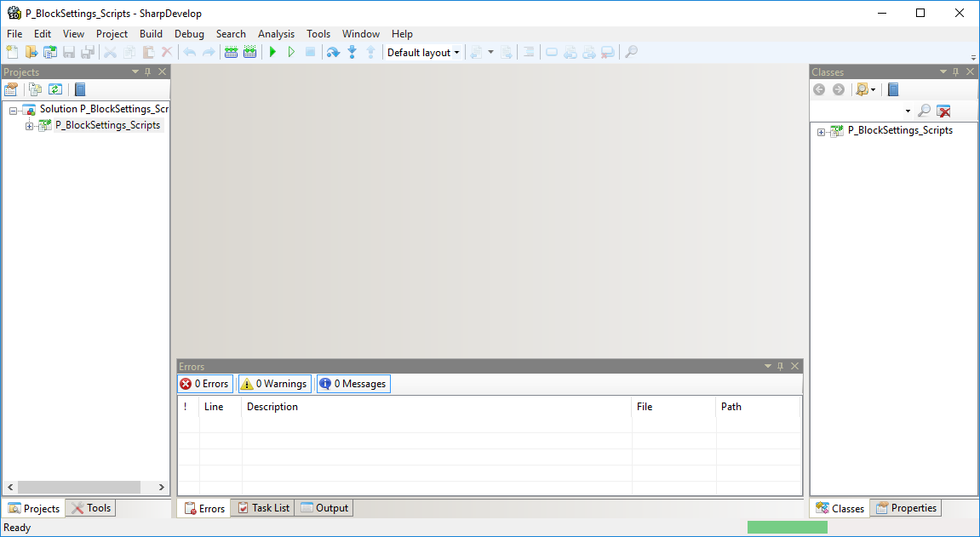
Task: Click the magnifier search icon in Classes panel
Action: [x=924, y=111]
